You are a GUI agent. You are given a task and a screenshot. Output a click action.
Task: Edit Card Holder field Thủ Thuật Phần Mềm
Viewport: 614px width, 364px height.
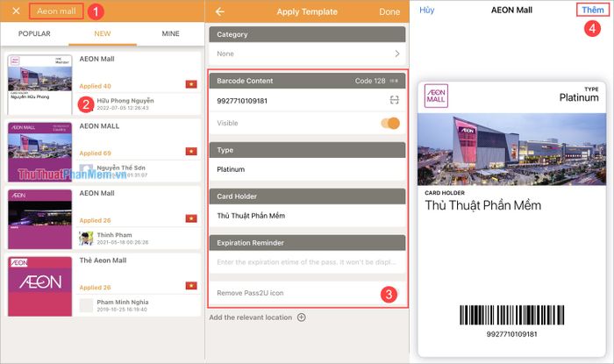pyautogui.click(x=307, y=216)
